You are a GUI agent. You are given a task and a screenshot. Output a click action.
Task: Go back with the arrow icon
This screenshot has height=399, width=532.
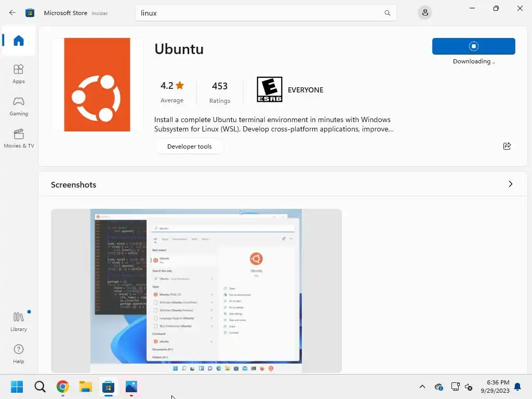click(12, 13)
